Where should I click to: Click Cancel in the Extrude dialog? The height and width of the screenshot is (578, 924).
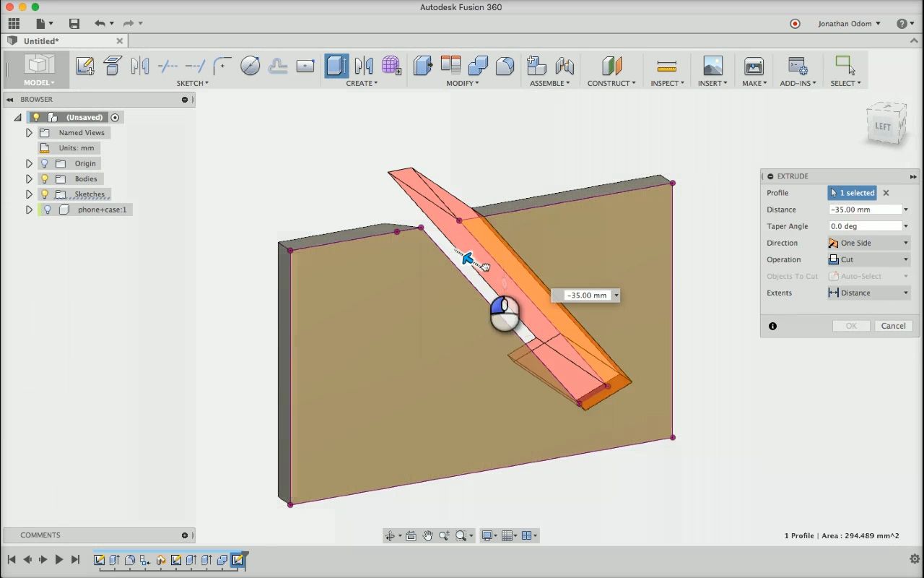pos(893,326)
